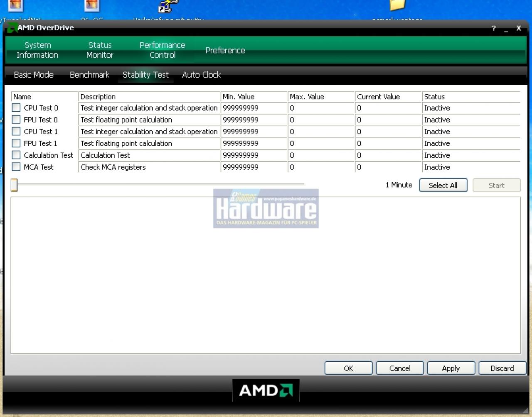Click the Select All button
The height and width of the screenshot is (417, 532).
click(443, 185)
